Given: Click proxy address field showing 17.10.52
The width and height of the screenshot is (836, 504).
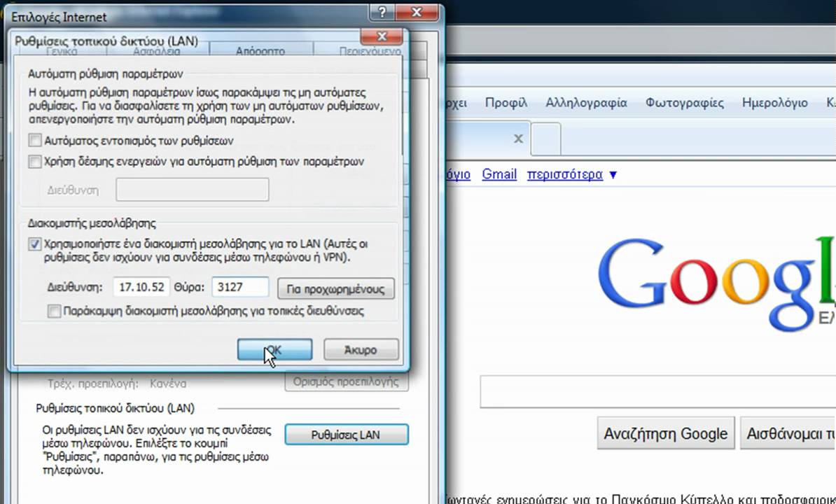Looking at the screenshot, I should coord(142,287).
